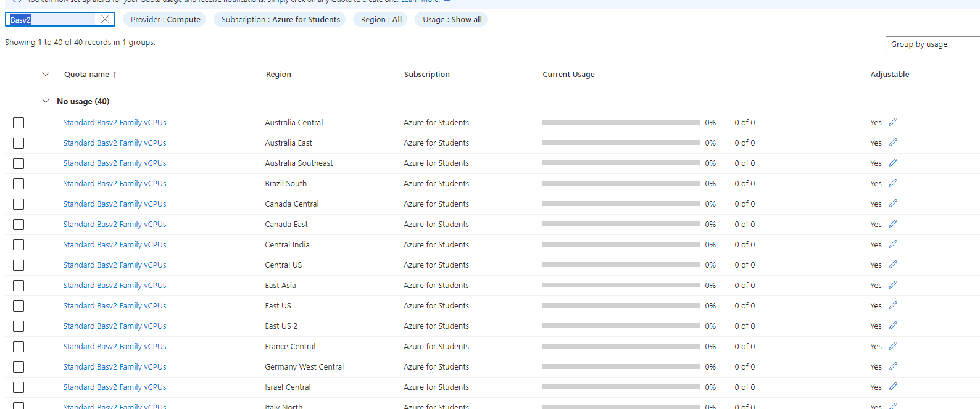Edit quota pencil for Canada Central
980x409 pixels.
tap(893, 204)
